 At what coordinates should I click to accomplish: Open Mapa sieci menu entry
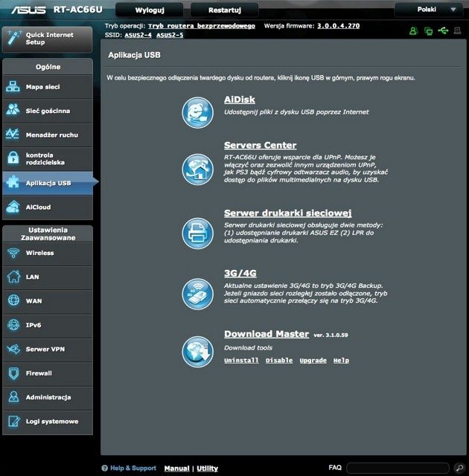point(48,87)
